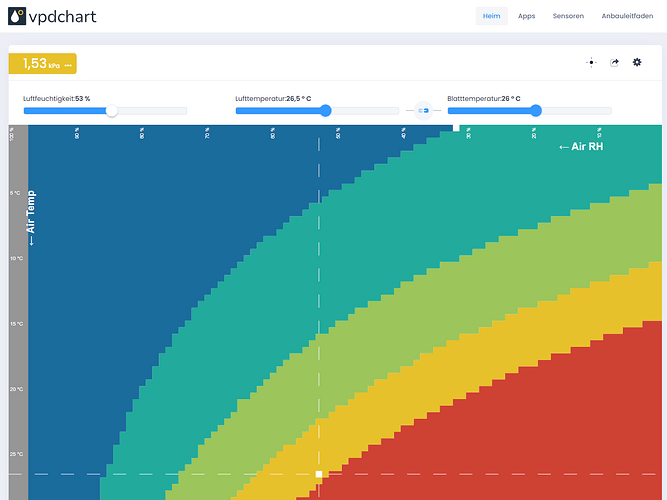The height and width of the screenshot is (500, 667).
Task: Click the 20 °C axis tick label
Action: [16, 389]
